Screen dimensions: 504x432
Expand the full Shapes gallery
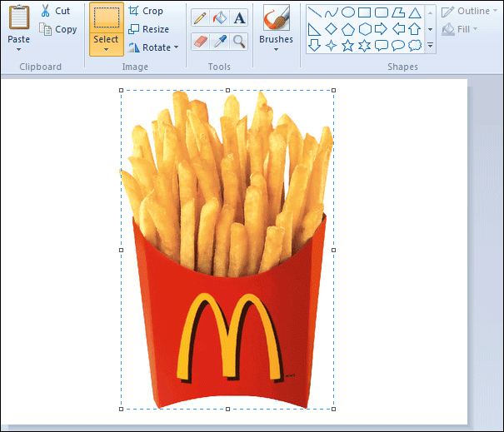pos(430,46)
